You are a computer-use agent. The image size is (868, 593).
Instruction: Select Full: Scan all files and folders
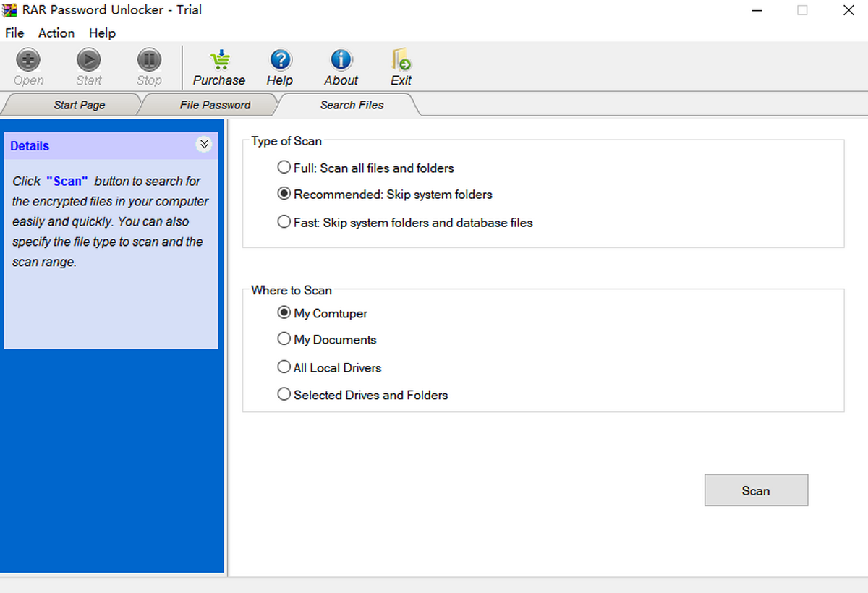(x=366, y=168)
